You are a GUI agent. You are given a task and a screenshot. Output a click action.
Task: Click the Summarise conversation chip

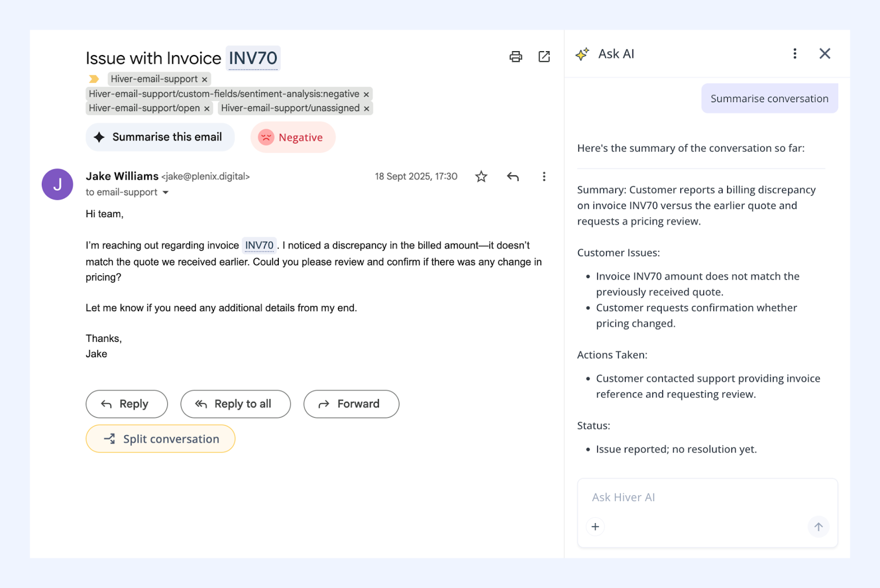point(769,98)
